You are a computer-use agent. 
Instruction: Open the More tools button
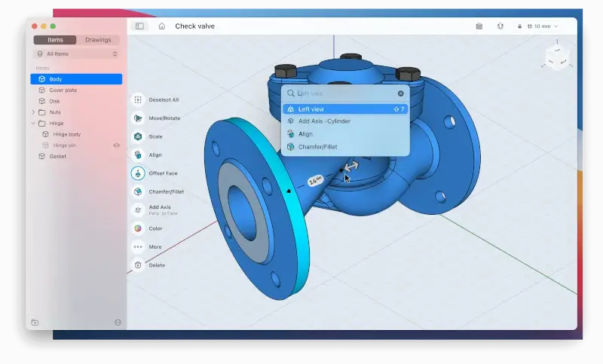click(x=138, y=246)
